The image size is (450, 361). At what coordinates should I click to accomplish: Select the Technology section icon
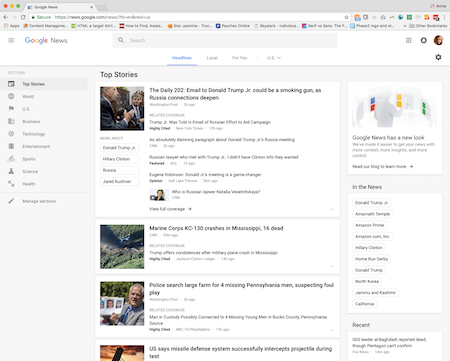coord(11,134)
